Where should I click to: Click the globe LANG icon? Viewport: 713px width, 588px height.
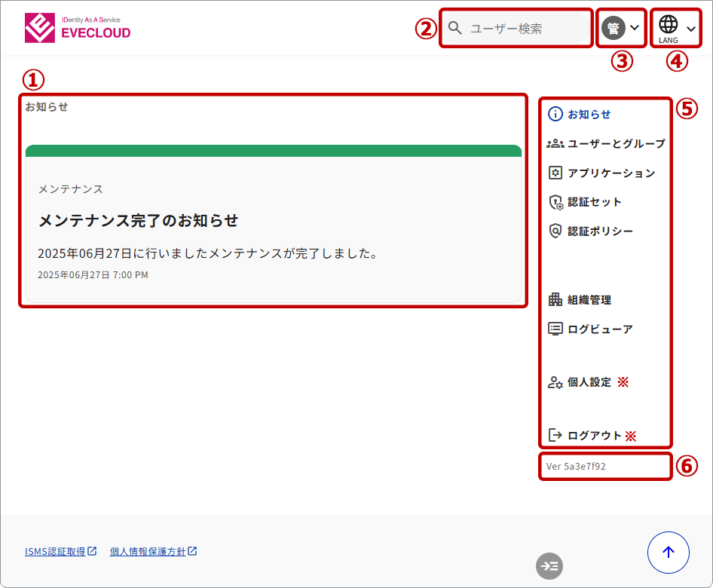pyautogui.click(x=668, y=25)
